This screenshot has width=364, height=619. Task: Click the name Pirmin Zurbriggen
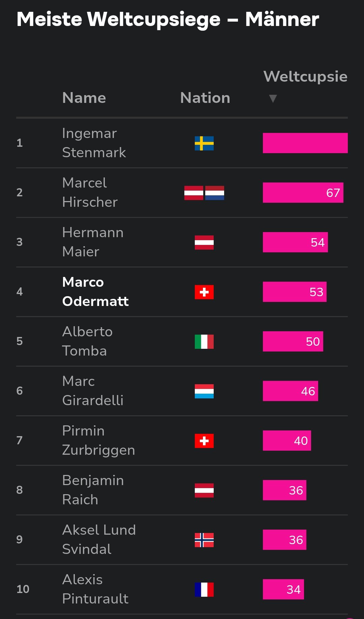tap(98, 440)
